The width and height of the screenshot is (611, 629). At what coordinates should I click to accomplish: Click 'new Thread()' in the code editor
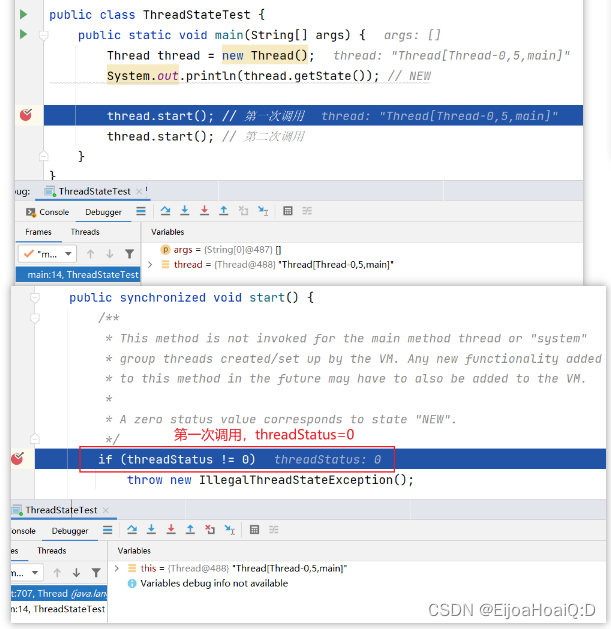click(x=265, y=55)
